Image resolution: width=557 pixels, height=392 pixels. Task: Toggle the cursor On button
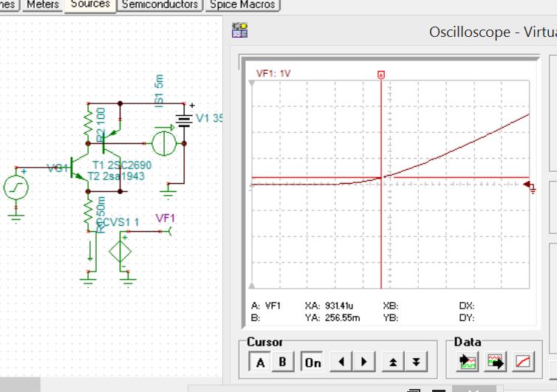pyautogui.click(x=312, y=362)
